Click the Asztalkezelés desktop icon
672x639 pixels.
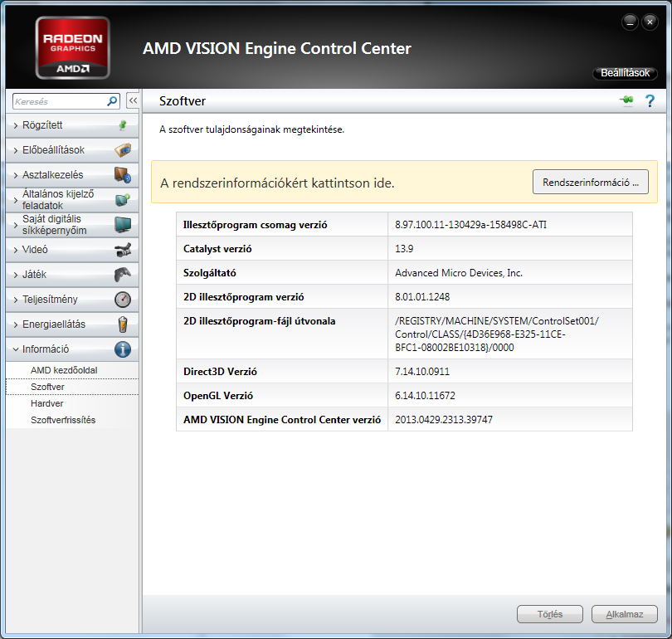[x=123, y=175]
